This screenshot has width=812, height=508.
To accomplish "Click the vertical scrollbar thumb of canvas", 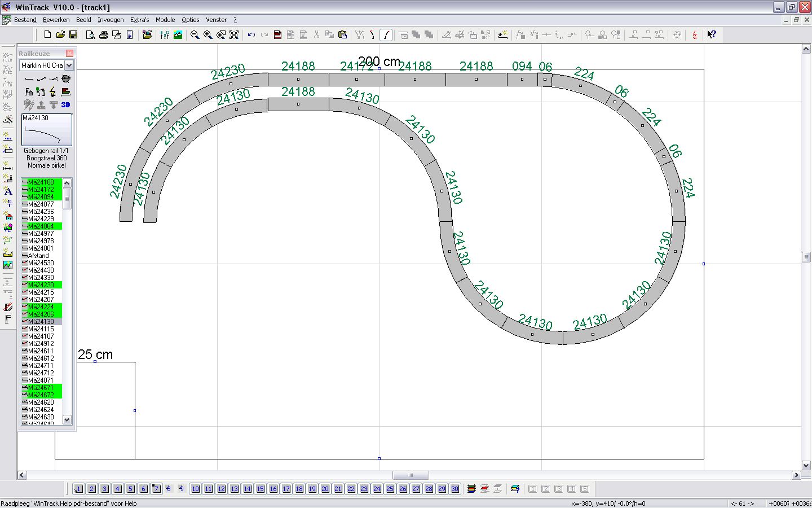I will 806,257.
